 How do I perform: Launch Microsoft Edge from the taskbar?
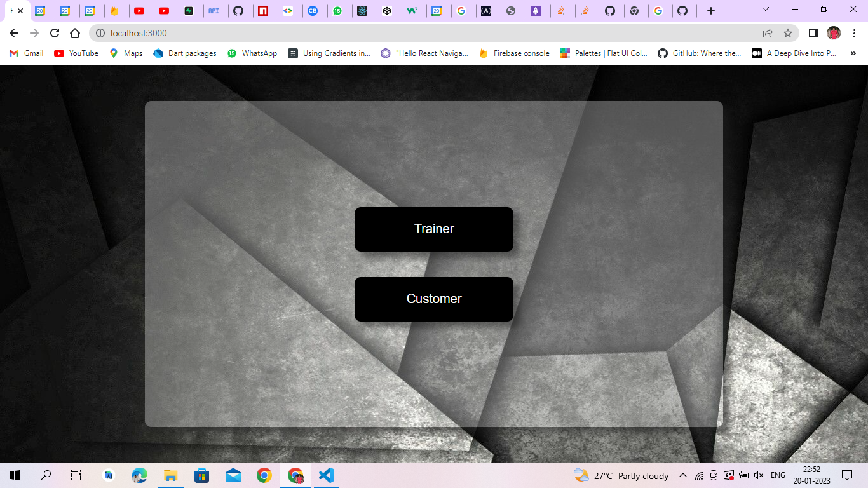click(140, 475)
